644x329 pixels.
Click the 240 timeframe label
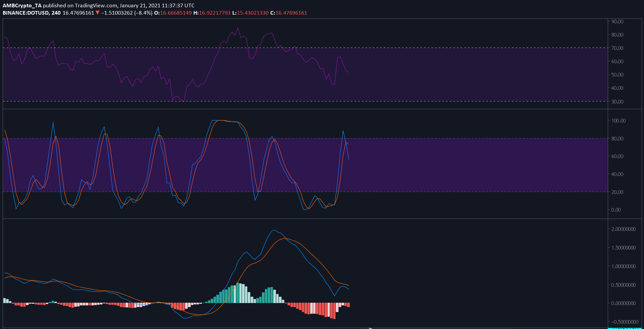pyautogui.click(x=56, y=13)
